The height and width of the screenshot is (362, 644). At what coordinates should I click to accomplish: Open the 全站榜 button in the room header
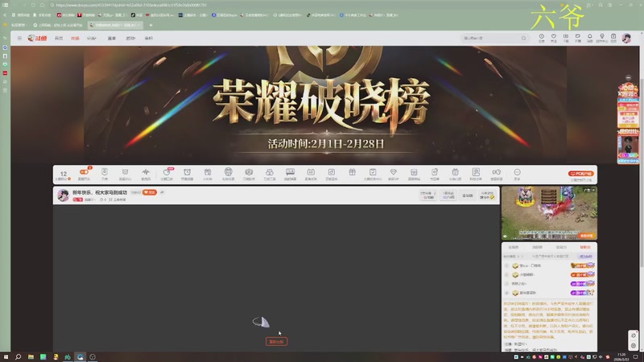tap(468, 195)
